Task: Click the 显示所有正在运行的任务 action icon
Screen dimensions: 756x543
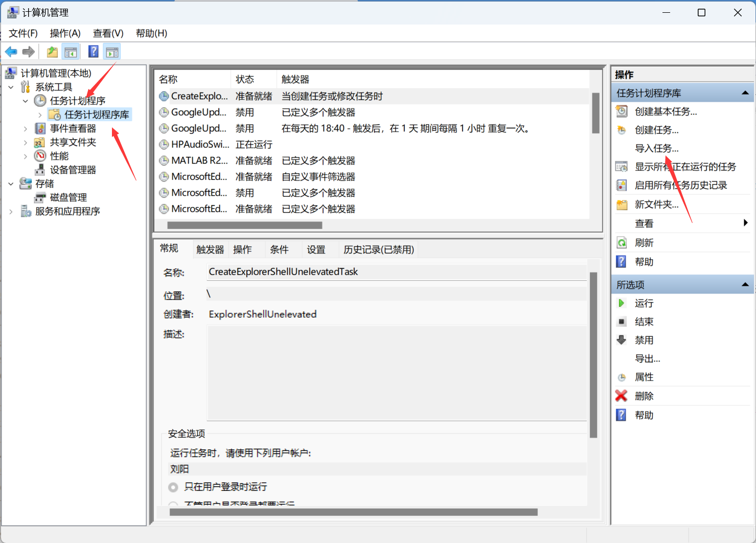Action: (622, 167)
